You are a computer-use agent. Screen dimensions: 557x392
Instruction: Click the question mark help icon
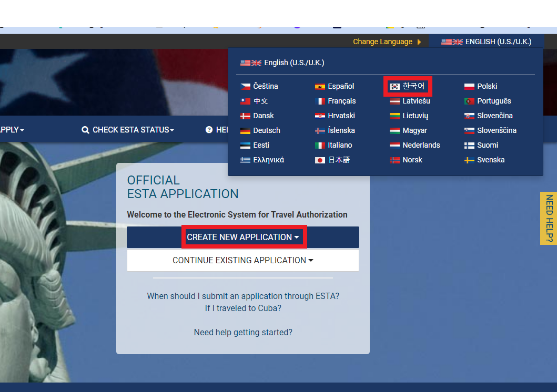tap(209, 130)
